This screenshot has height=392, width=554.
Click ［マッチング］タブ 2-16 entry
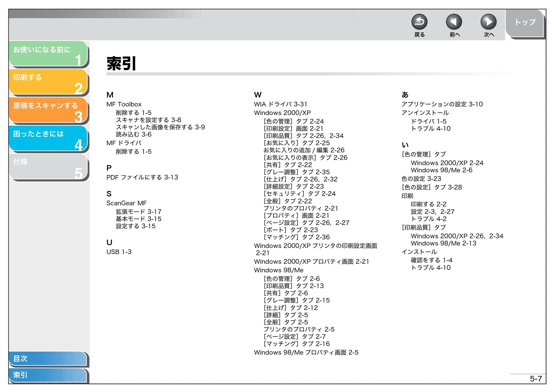297,344
